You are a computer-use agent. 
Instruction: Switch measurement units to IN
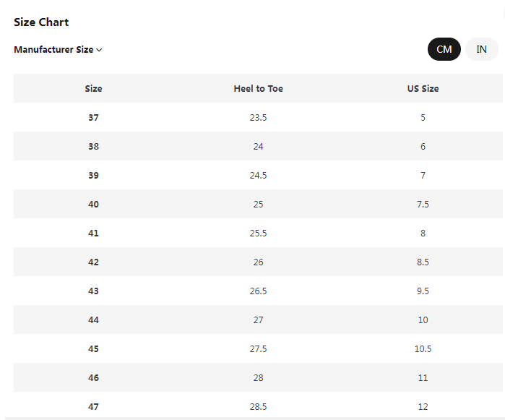pyautogui.click(x=481, y=49)
